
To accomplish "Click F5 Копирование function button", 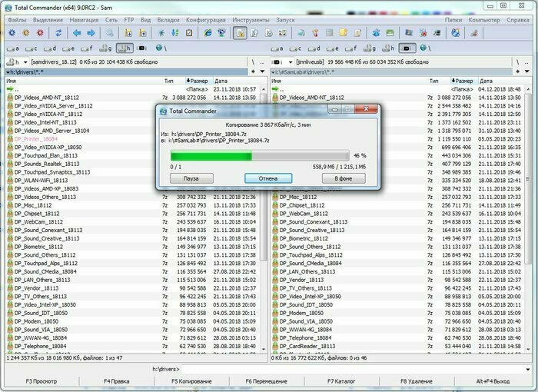I will [192, 381].
